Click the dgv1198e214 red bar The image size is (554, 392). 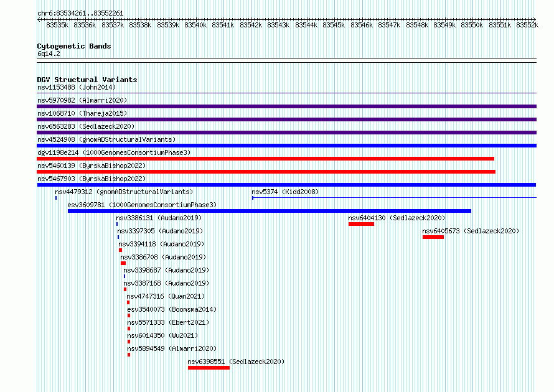tap(265, 159)
